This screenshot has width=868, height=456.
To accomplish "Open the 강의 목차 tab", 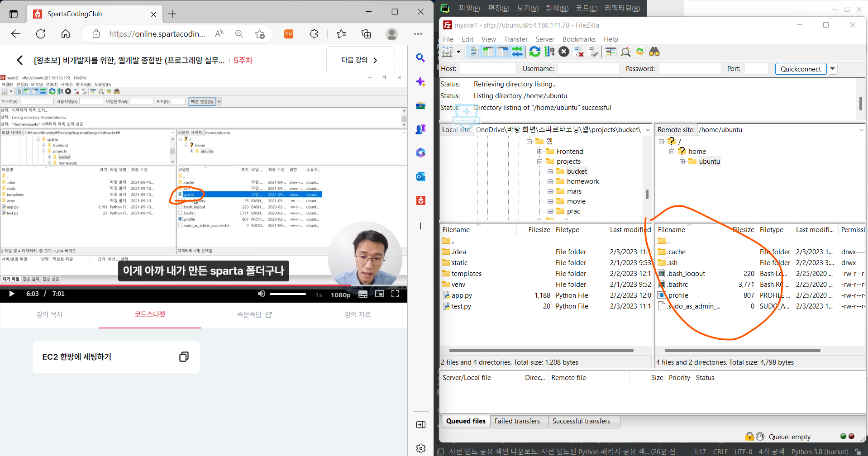I will pos(49,314).
